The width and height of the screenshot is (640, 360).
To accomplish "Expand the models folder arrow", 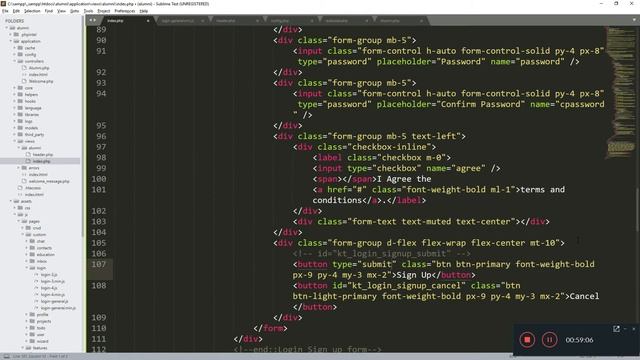I will point(15,128).
